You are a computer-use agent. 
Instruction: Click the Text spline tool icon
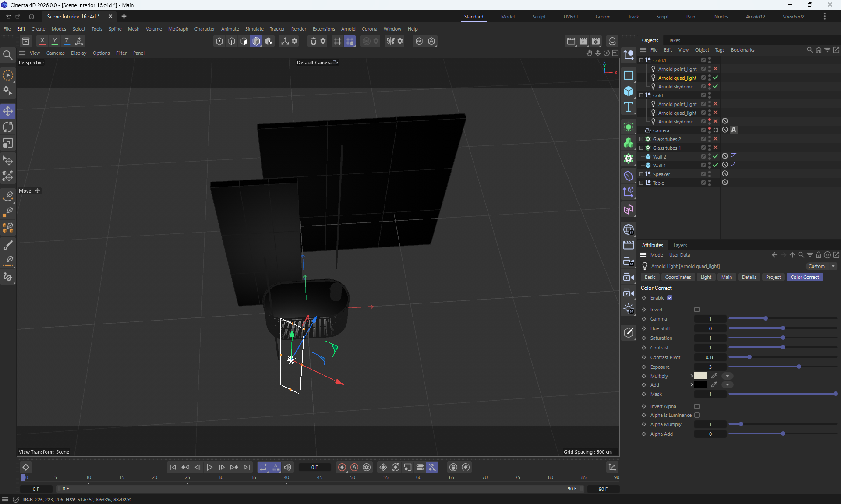coord(629,107)
